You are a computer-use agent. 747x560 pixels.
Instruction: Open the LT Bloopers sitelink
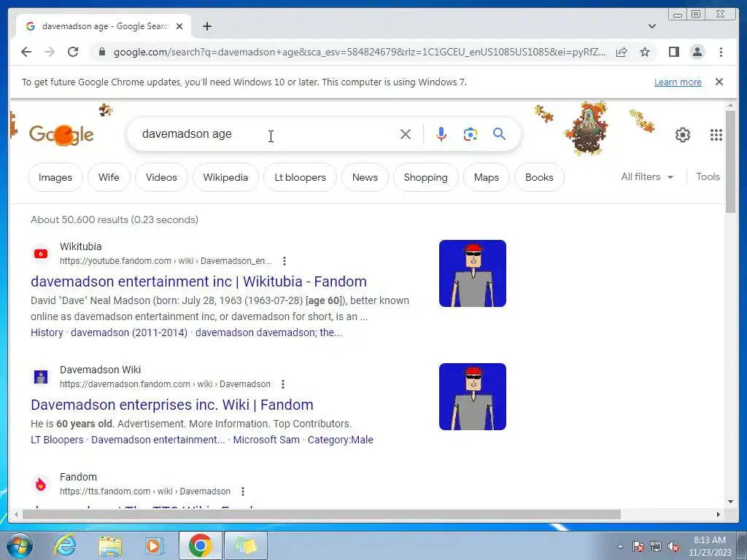point(57,440)
